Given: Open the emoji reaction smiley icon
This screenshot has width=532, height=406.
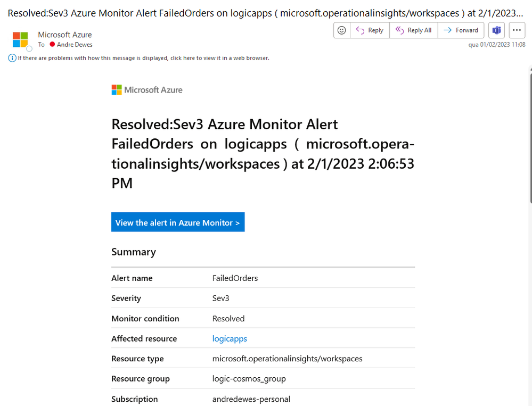Looking at the screenshot, I should (342, 30).
